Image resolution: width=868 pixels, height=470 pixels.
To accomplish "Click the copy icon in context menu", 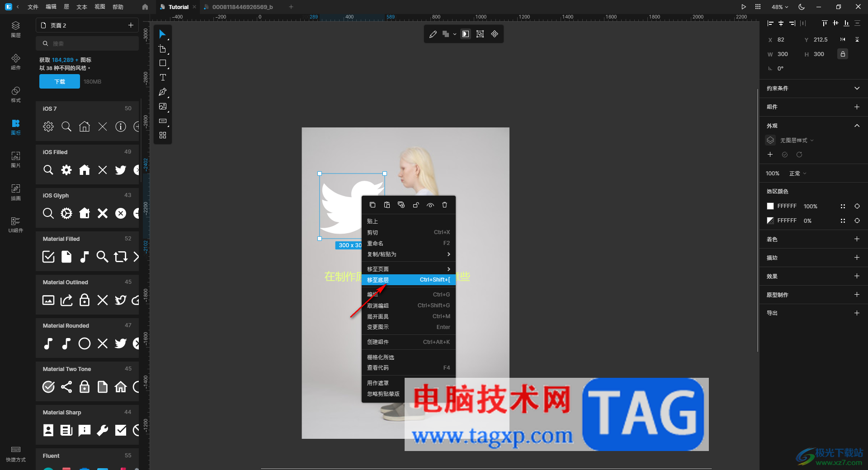I will [x=373, y=205].
